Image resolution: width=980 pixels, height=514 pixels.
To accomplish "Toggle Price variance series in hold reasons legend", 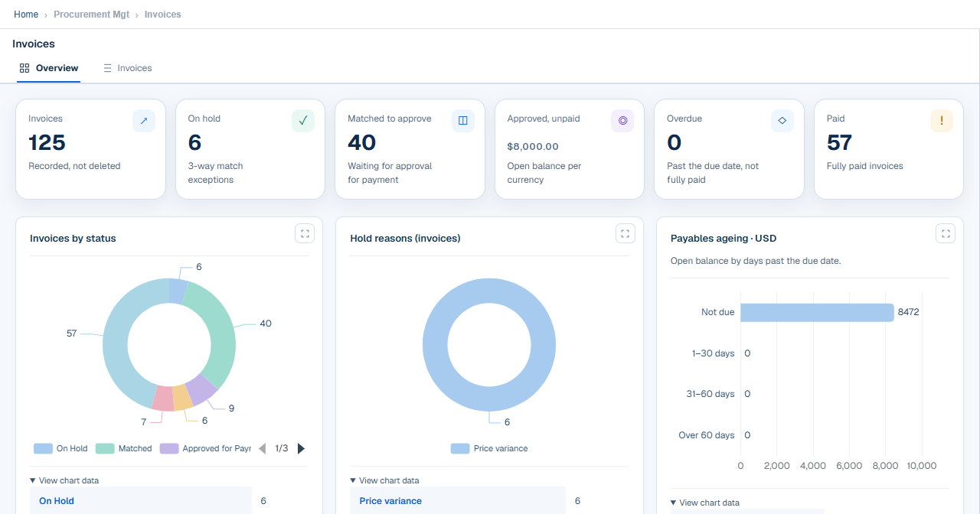I will pyautogui.click(x=489, y=448).
